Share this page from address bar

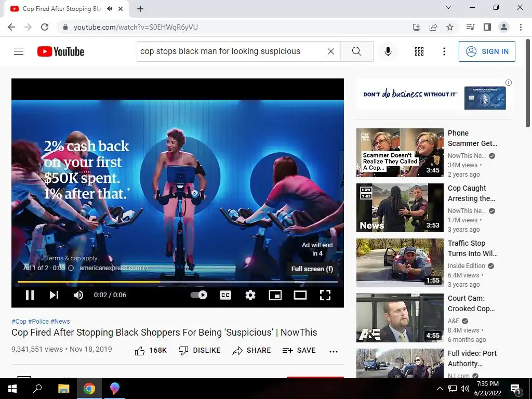[x=433, y=27]
